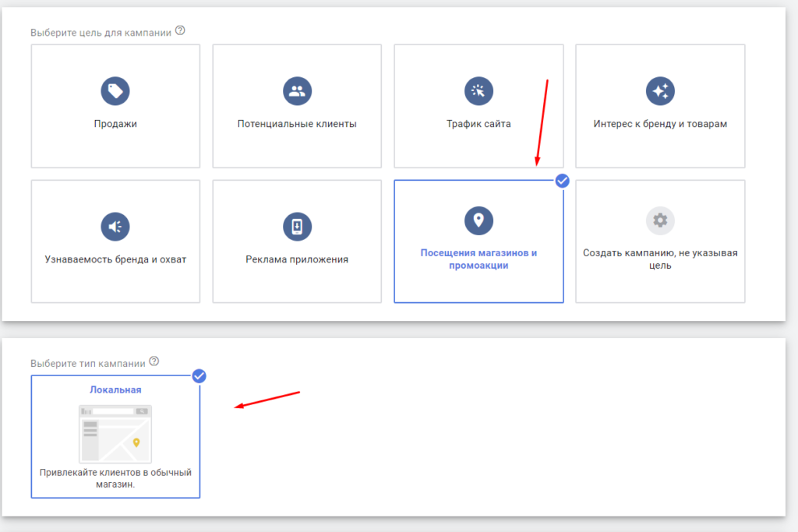
Task: Open help icon next to Выберите цель для кампании
Action: coord(180,30)
